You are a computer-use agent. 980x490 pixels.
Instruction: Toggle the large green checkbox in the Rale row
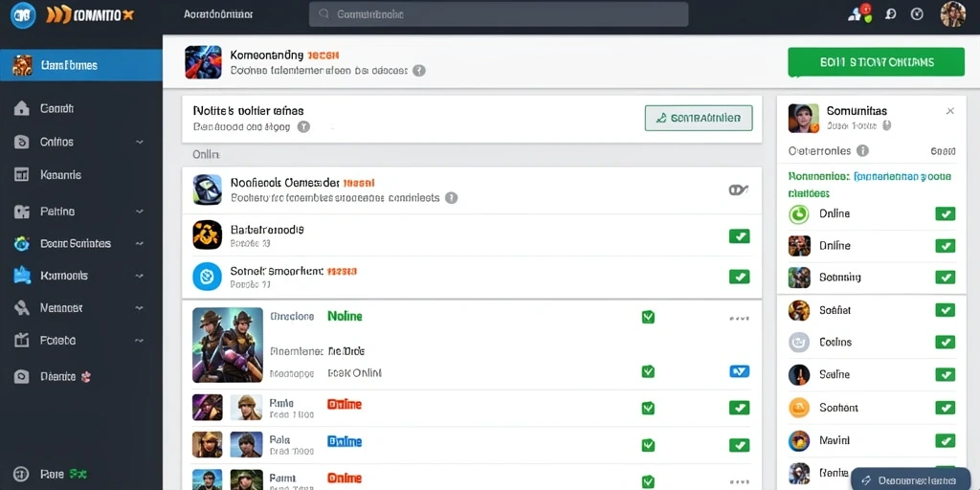(740, 445)
